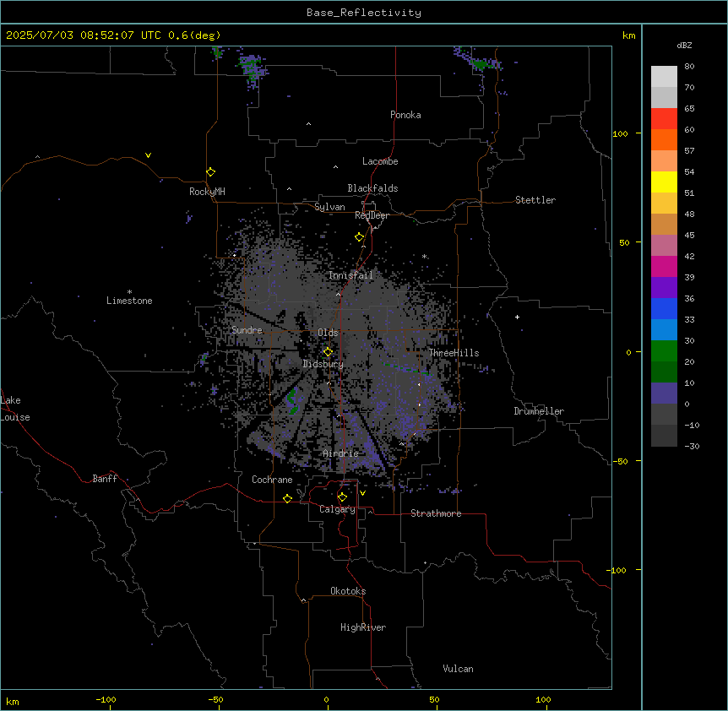Screen dimensions: 728x711
Task: Click the Stettler label
Action: [535, 200]
